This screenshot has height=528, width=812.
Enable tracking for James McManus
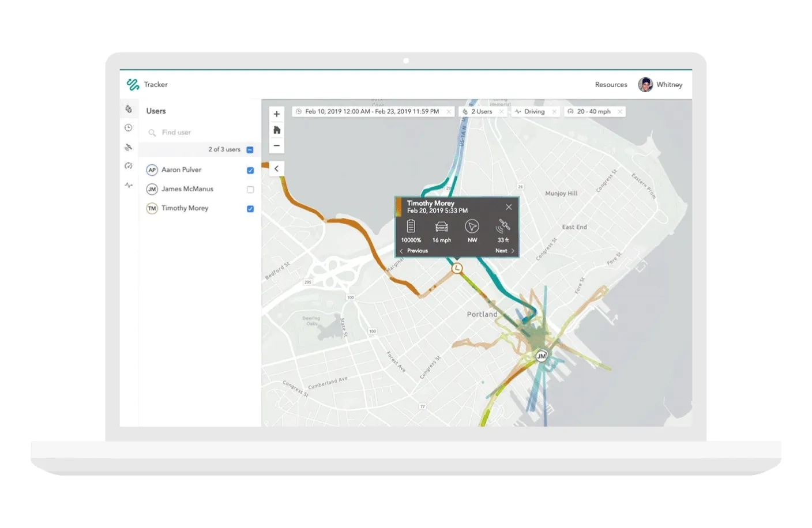click(x=250, y=189)
